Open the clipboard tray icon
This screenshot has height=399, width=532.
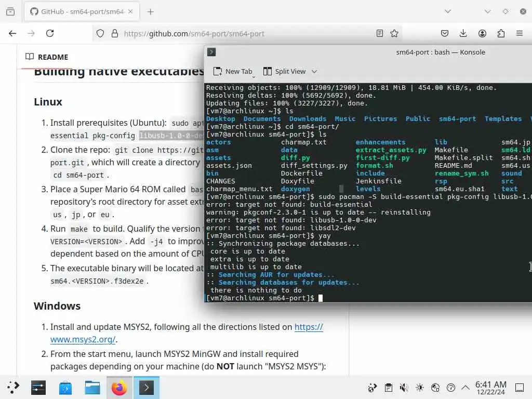point(389,388)
